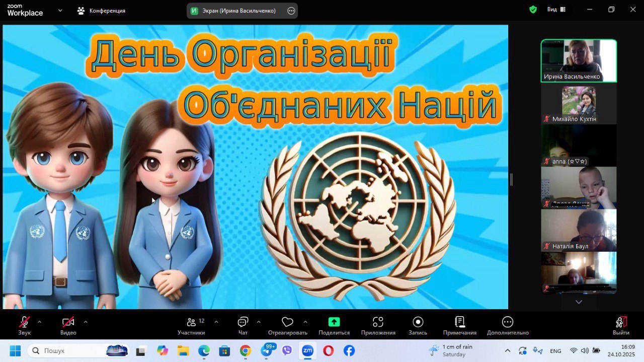
Task: Open the Chat (Чат) panel
Action: 243,323
